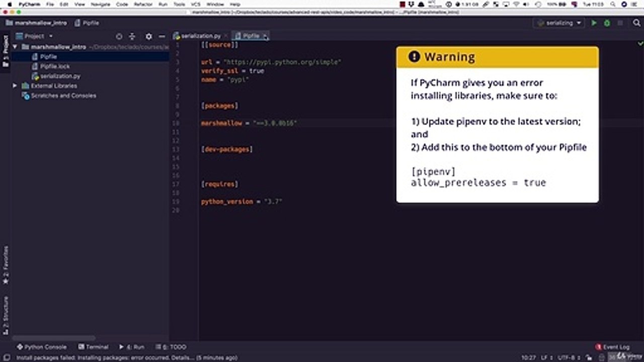Screen dimensions: 644x362
Task: Open the File menu
Action: 50,4
